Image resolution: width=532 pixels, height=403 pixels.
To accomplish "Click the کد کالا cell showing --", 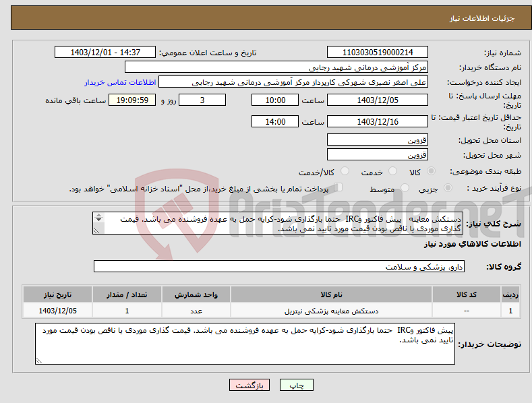I will [x=467, y=311].
